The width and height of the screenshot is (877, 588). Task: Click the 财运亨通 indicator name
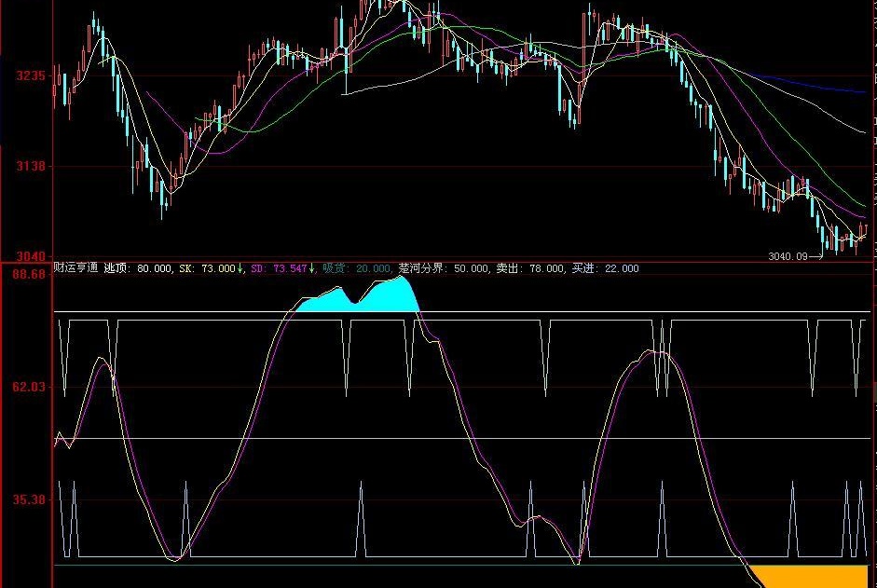(x=76, y=268)
